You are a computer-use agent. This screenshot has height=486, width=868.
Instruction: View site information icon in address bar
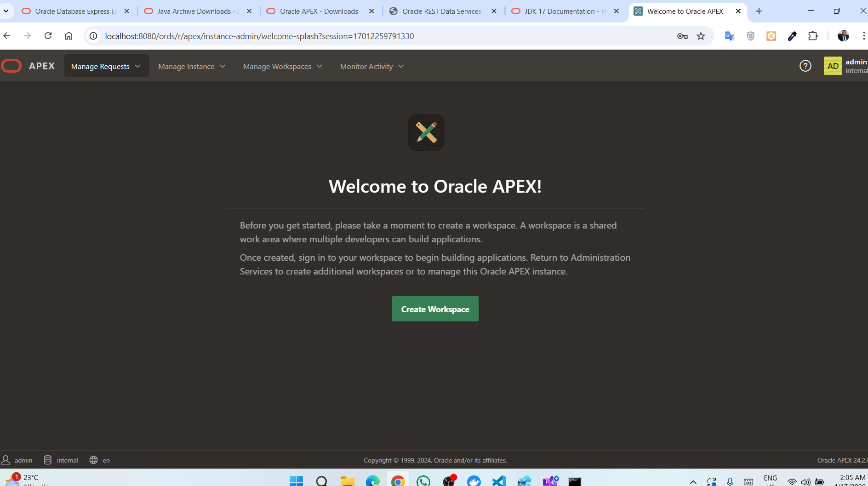tap(93, 36)
